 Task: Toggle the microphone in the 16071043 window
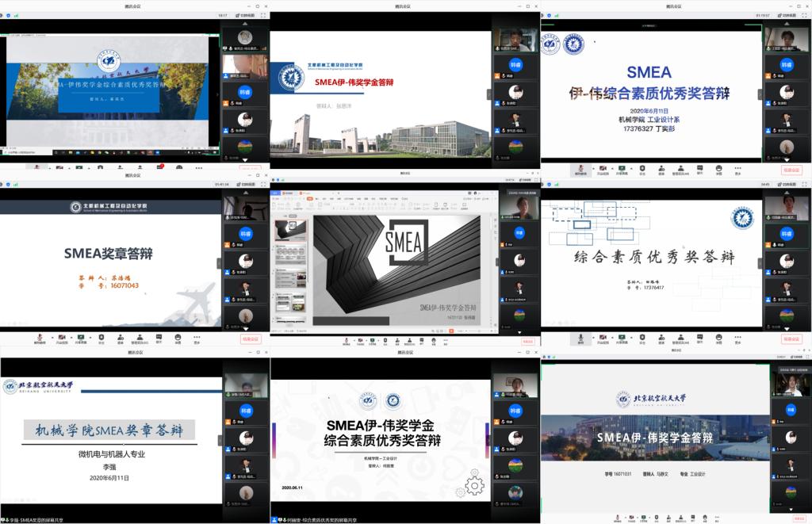(x=40, y=338)
